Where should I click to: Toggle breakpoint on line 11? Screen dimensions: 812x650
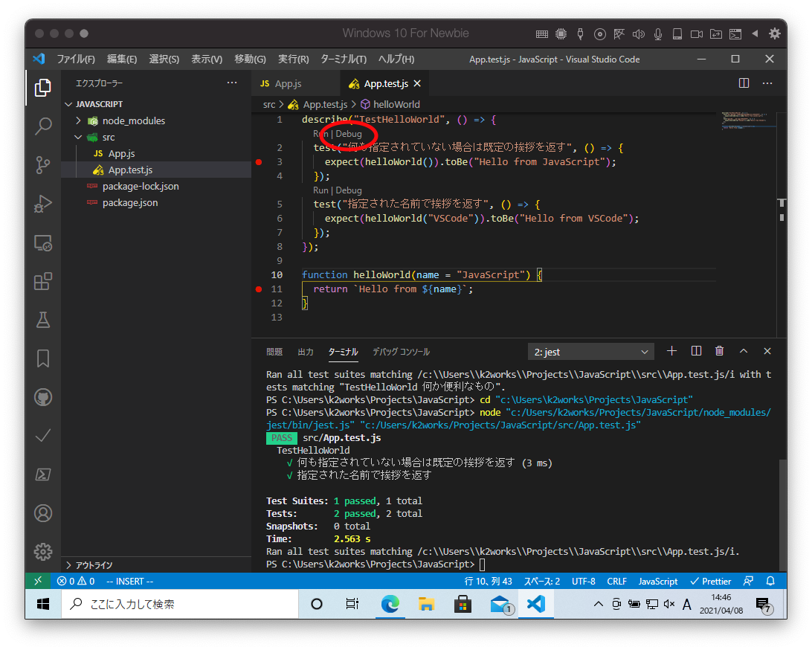258,289
